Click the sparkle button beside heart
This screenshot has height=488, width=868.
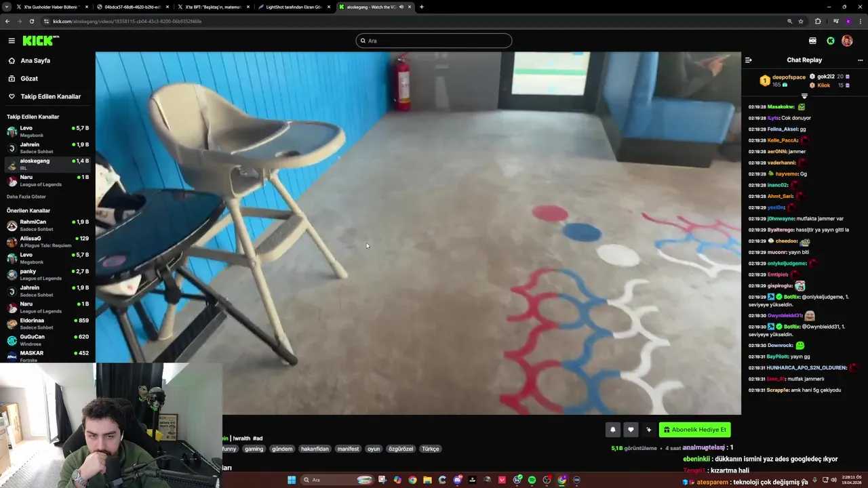pos(648,430)
